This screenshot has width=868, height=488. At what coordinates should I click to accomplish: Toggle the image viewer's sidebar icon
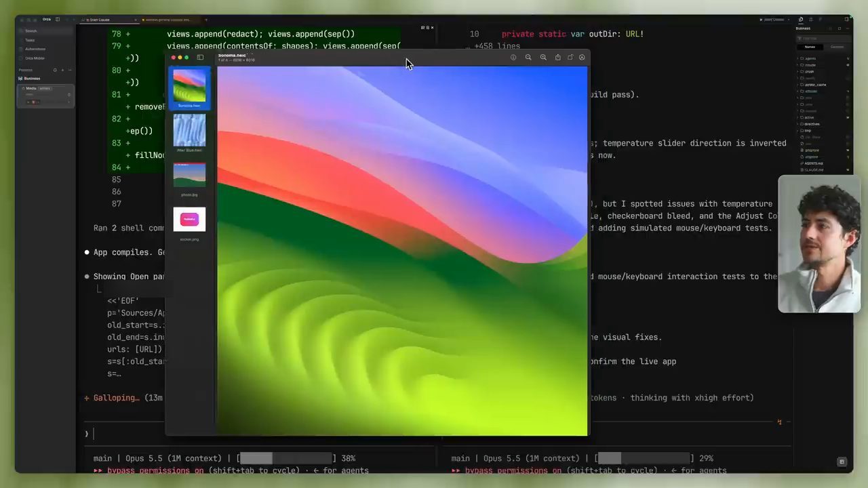(200, 58)
